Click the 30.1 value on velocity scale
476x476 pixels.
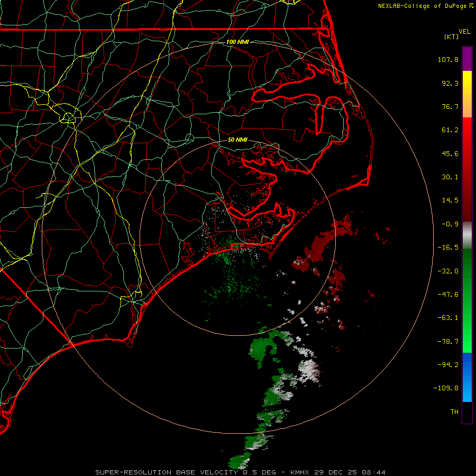click(450, 177)
